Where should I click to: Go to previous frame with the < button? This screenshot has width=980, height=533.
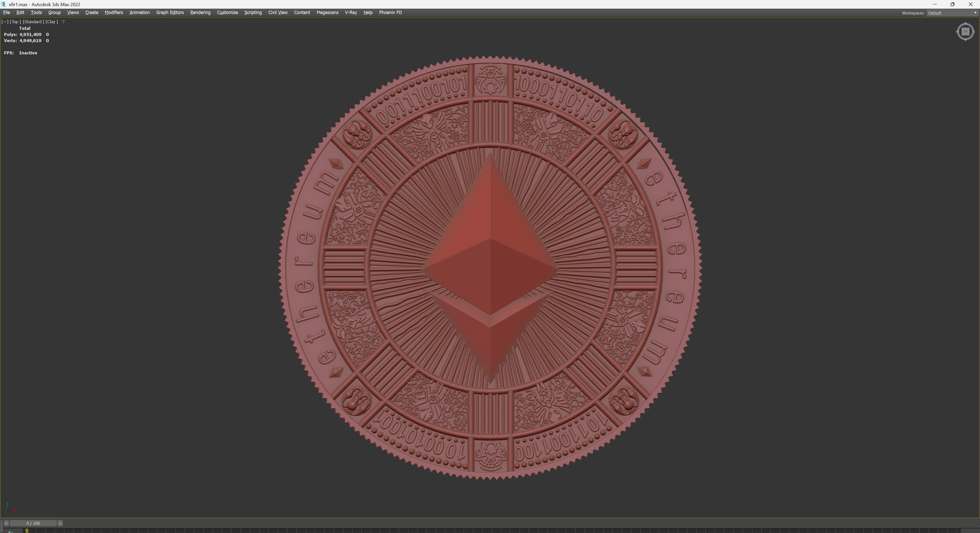[x=6, y=523]
